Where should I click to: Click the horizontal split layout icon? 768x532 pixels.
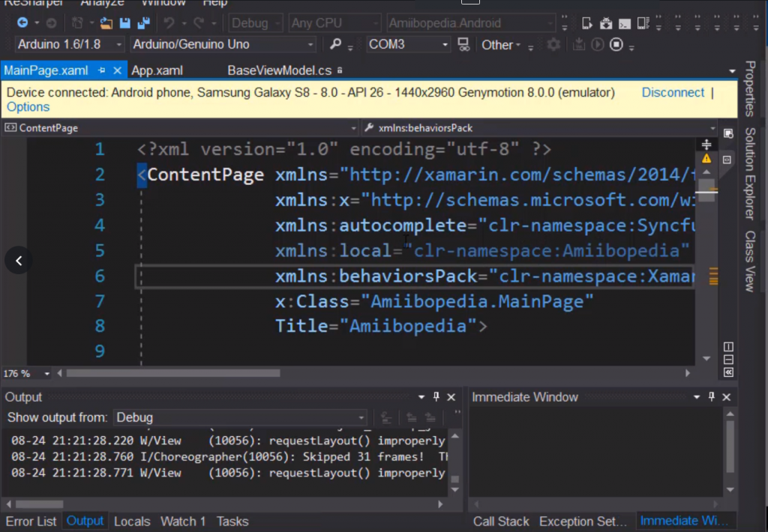click(728, 360)
